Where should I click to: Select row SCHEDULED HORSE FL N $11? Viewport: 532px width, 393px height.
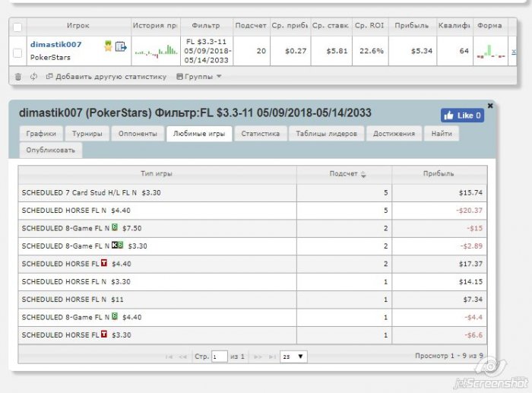(x=252, y=300)
